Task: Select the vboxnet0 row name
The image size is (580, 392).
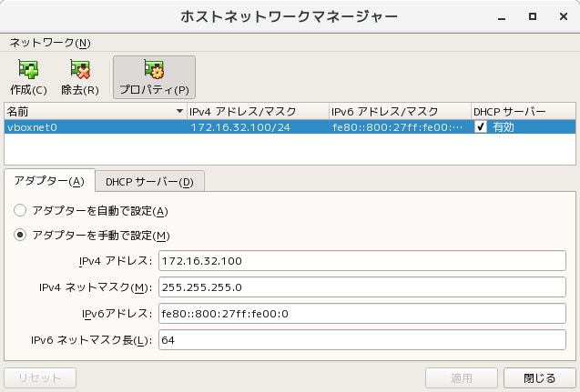Action: click(32, 127)
